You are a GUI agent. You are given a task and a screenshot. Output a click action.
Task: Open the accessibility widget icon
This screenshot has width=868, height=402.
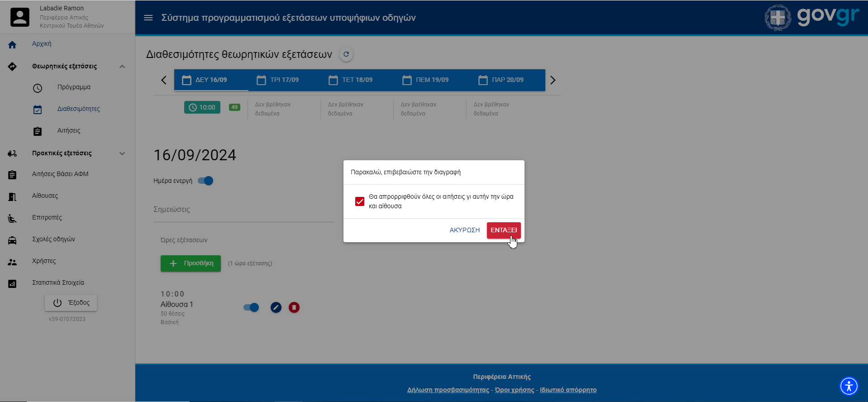click(x=849, y=386)
